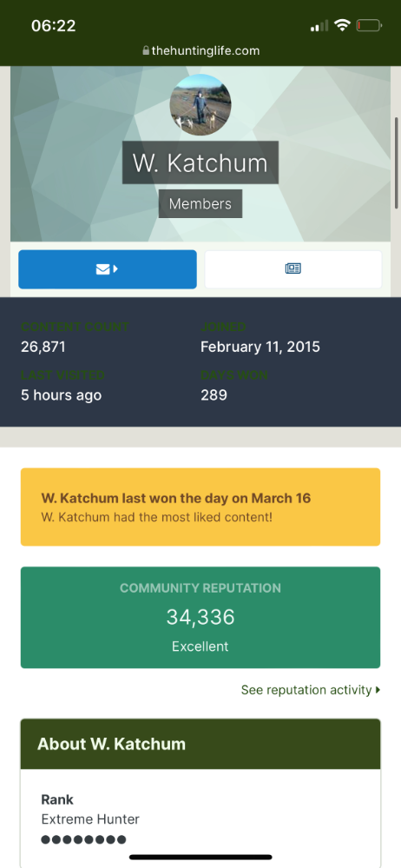Tap the Wi-Fi status icon
The width and height of the screenshot is (401, 868).
point(343,25)
